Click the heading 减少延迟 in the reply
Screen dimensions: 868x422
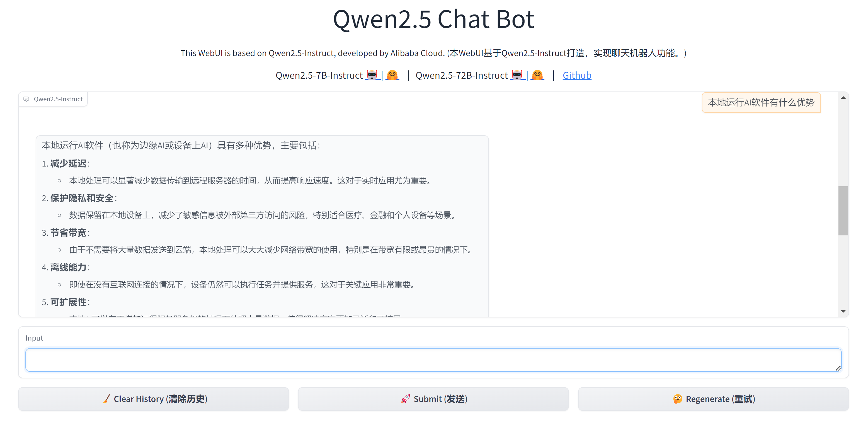click(x=68, y=163)
